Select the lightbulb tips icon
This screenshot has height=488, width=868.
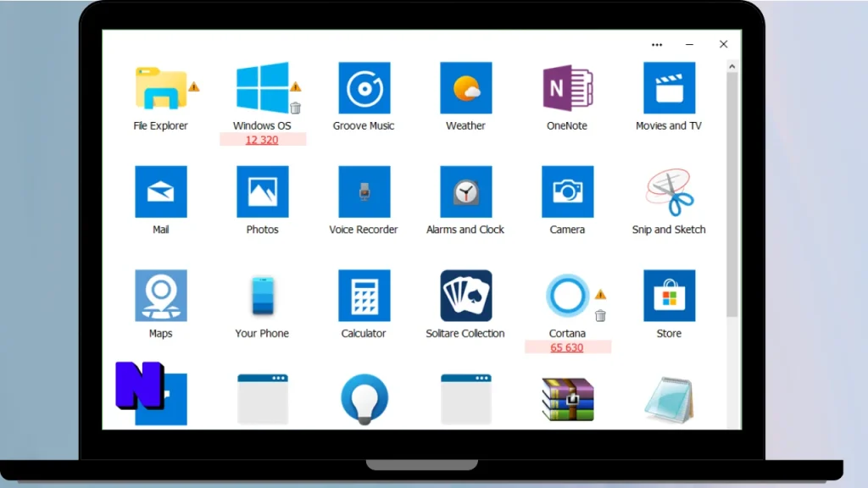[364, 400]
